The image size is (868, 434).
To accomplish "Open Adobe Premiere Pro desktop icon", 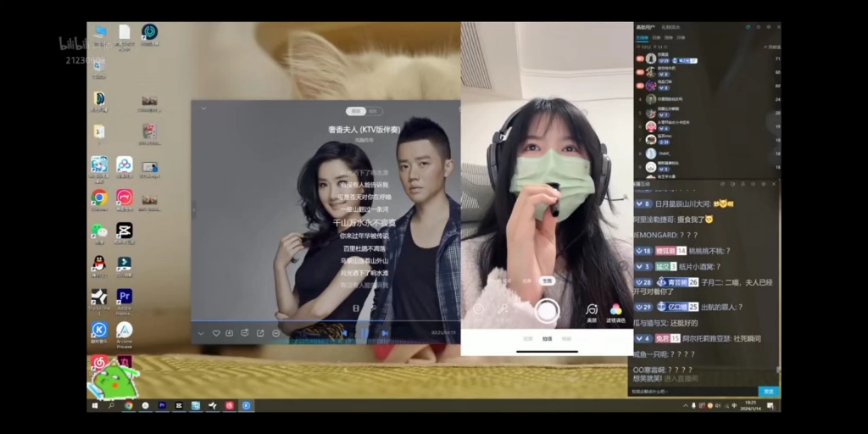I will (125, 301).
